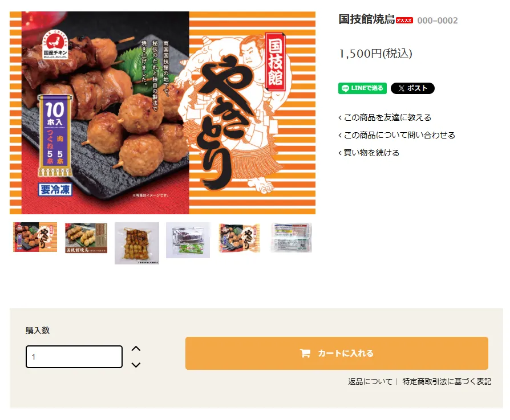Select third thumbnail of vacuum-packed skewers
Screen dimensions: 510x420
tap(137, 243)
